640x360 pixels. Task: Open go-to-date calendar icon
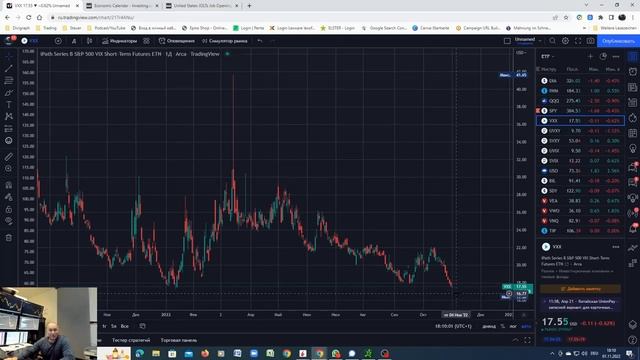[x=142, y=326]
